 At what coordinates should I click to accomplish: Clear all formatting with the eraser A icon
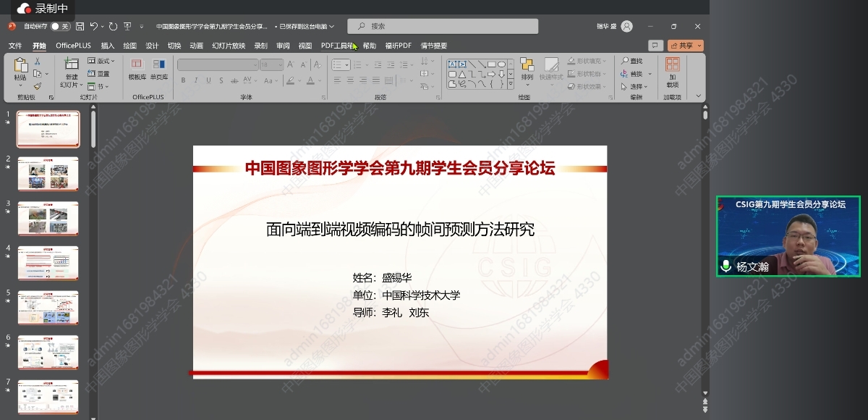pos(318,64)
